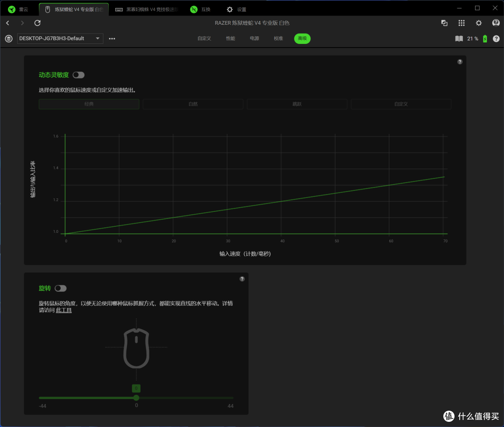The width and height of the screenshot is (504, 427).
Task: Switch to 黑寡妇蜘蛛 V4 keyboard tab
Action: click(147, 9)
